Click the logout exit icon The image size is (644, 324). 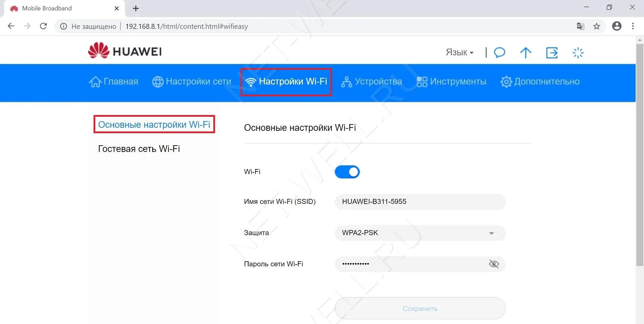click(552, 52)
